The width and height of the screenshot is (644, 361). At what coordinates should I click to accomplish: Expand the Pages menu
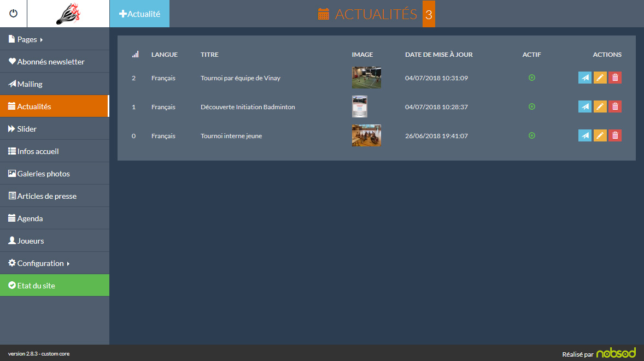(x=55, y=39)
